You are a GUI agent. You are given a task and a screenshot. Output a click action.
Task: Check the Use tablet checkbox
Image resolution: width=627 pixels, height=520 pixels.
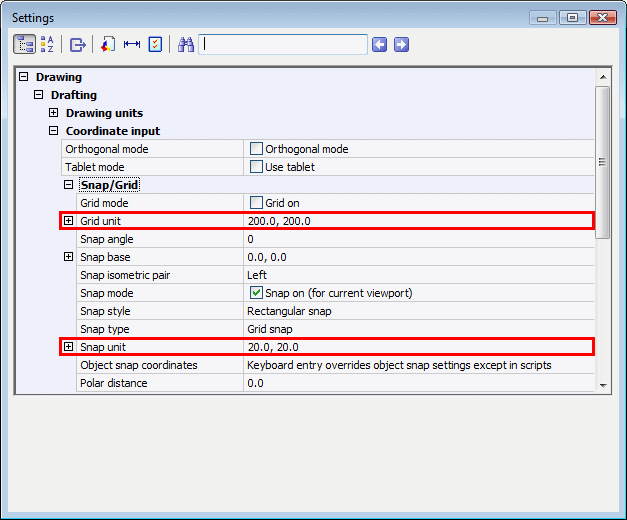pyautogui.click(x=256, y=167)
